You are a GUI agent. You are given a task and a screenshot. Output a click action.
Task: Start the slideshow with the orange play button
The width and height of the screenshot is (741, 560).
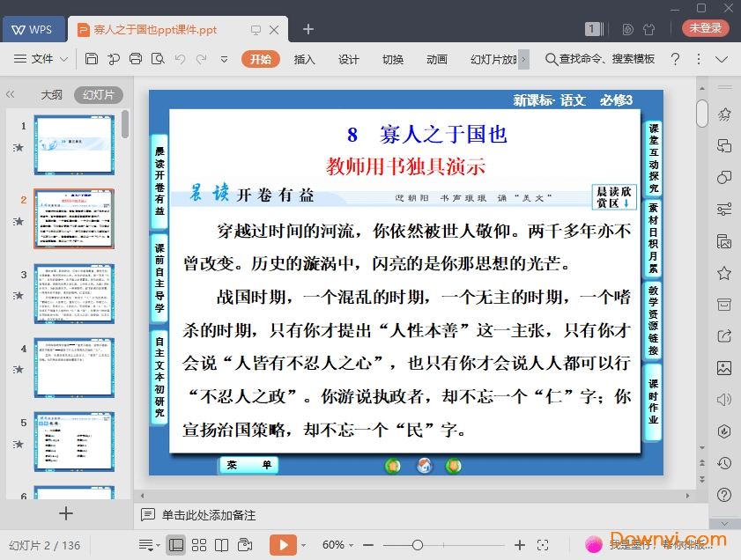(283, 545)
